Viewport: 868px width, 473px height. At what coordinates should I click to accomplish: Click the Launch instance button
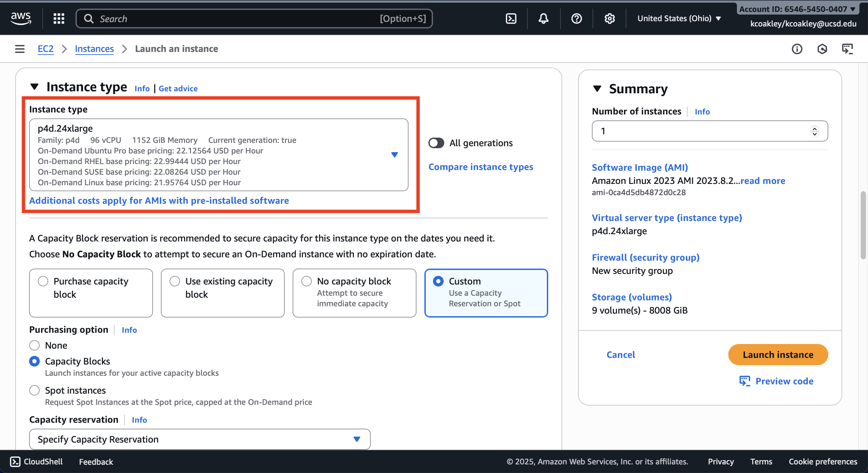coord(778,355)
